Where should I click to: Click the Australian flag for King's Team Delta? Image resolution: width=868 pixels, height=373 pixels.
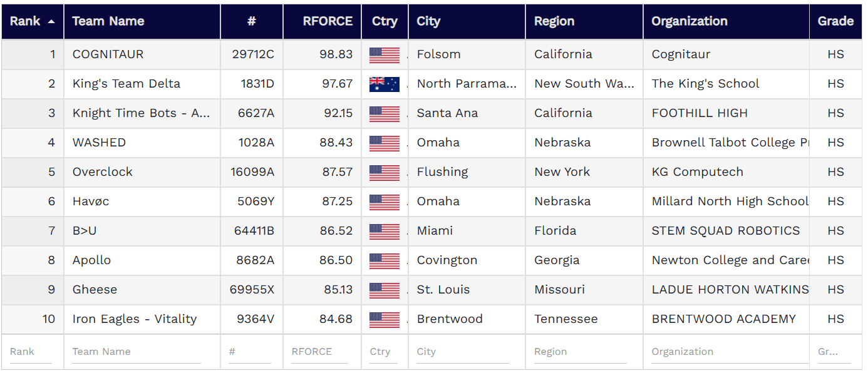click(x=384, y=84)
